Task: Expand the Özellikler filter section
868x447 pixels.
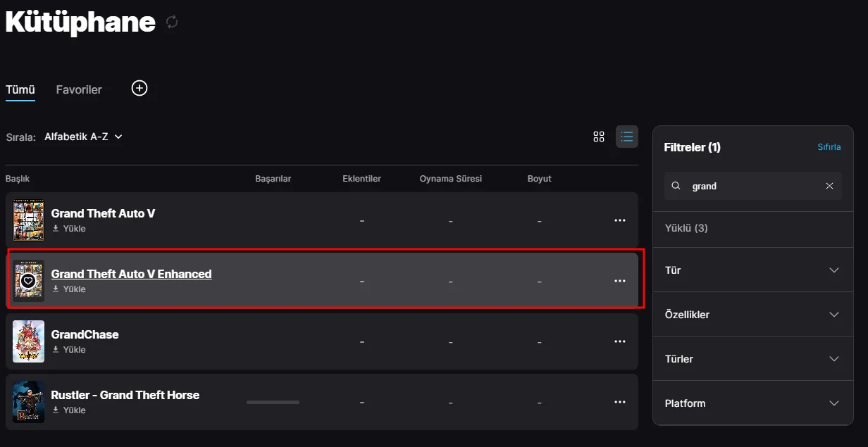Action: coord(753,315)
